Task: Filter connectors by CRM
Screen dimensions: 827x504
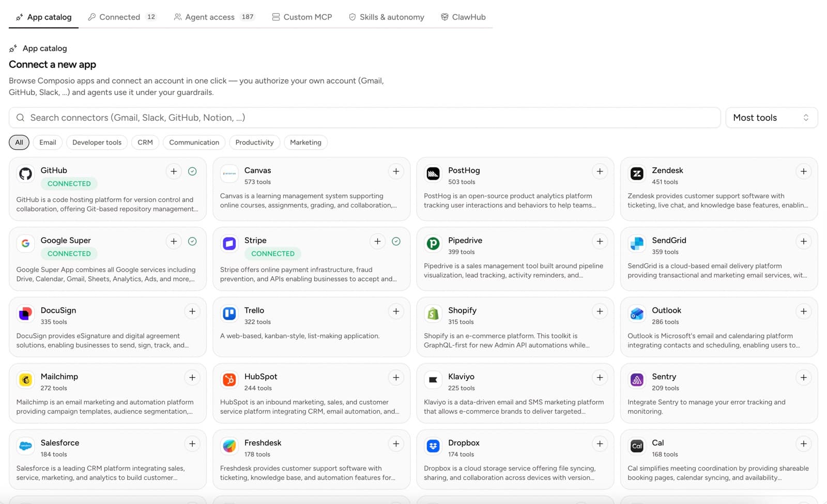Action: click(x=145, y=143)
